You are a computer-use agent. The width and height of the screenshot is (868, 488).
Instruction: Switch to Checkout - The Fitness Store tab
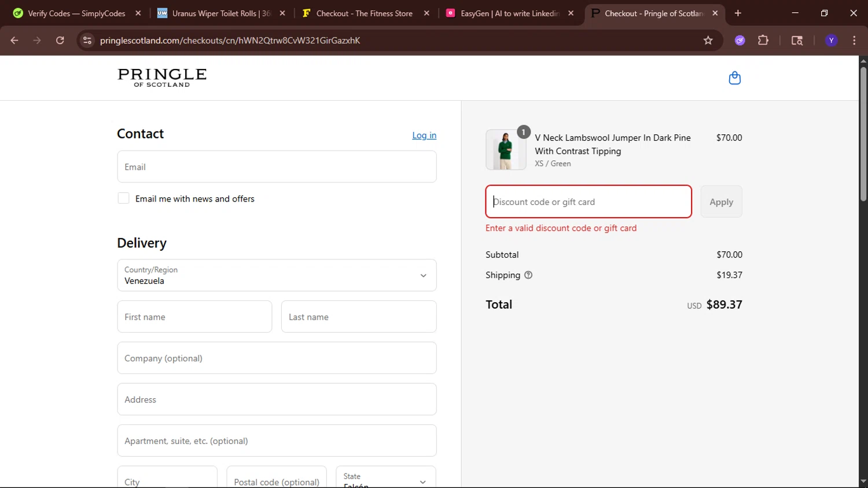point(365,13)
